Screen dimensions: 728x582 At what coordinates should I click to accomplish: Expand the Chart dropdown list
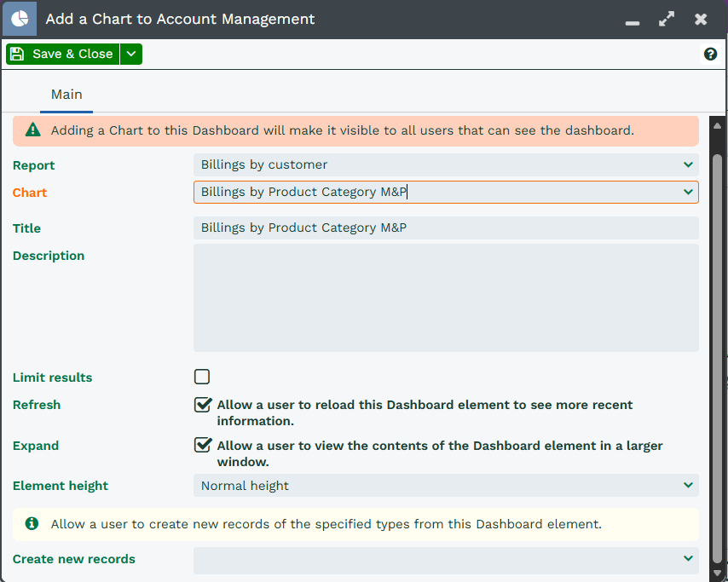tap(688, 192)
